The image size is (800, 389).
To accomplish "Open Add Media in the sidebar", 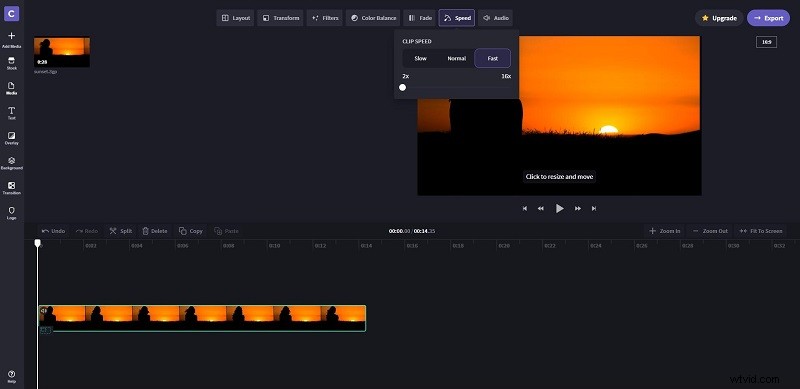I will (x=11, y=40).
